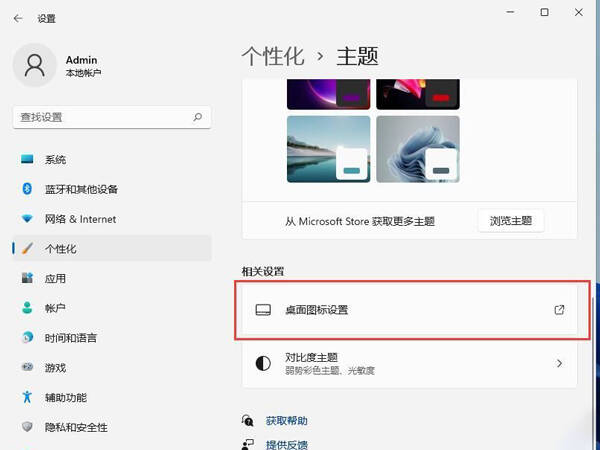Open 系统 settings category

tap(112, 159)
